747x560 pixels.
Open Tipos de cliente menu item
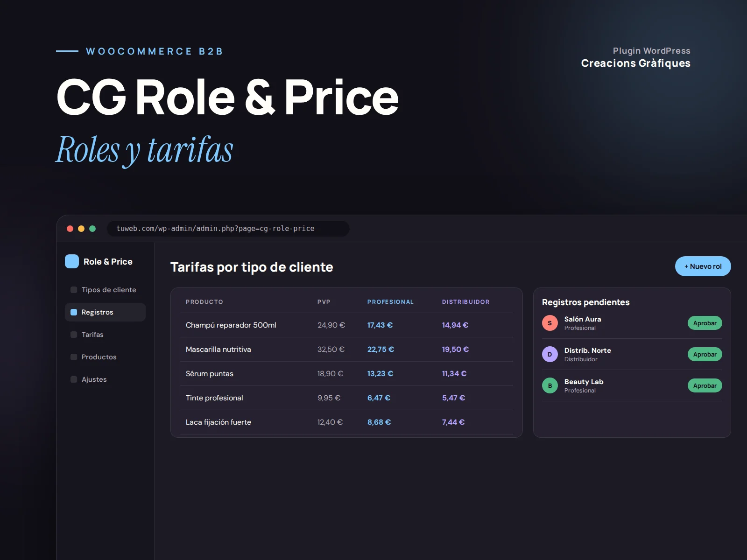click(105, 290)
